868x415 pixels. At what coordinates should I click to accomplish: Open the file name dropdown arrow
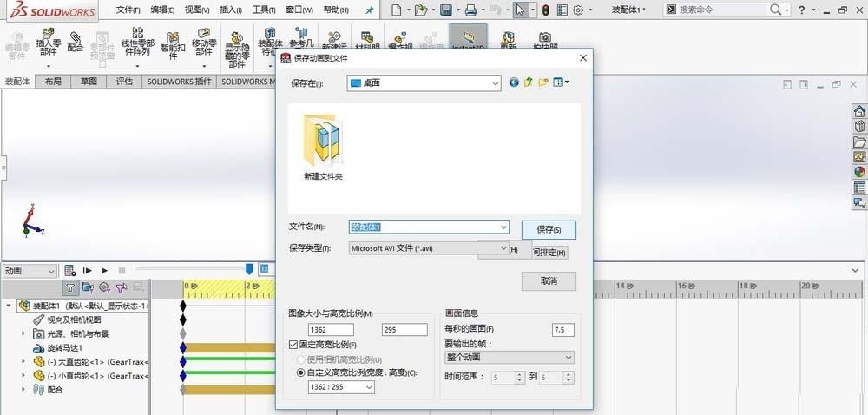click(x=503, y=227)
